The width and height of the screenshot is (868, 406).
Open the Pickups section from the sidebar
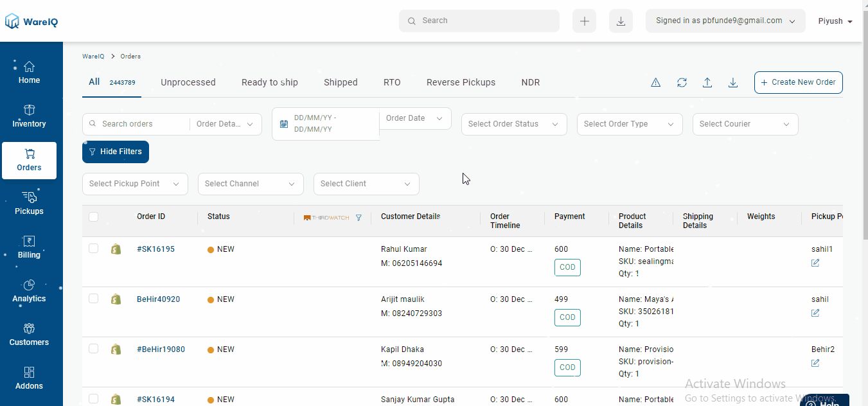pyautogui.click(x=29, y=202)
